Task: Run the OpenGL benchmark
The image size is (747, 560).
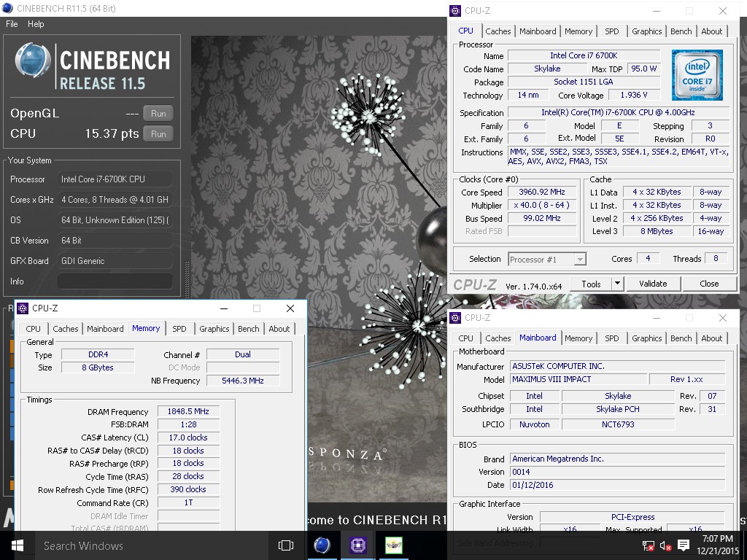Action: click(158, 113)
